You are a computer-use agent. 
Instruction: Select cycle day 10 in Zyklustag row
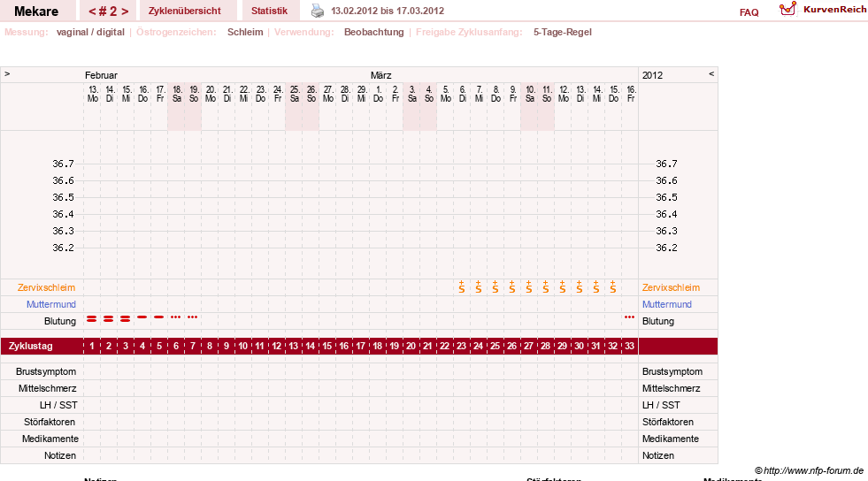coord(243,346)
